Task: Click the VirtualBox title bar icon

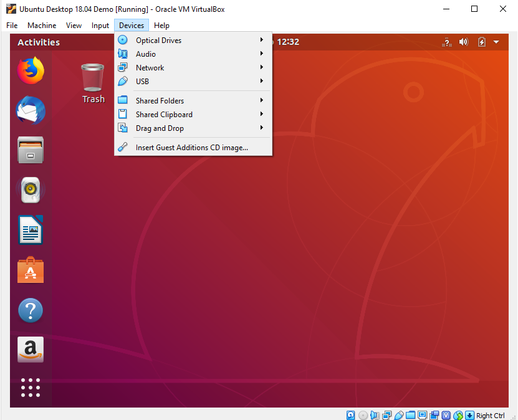Action: tap(11, 9)
